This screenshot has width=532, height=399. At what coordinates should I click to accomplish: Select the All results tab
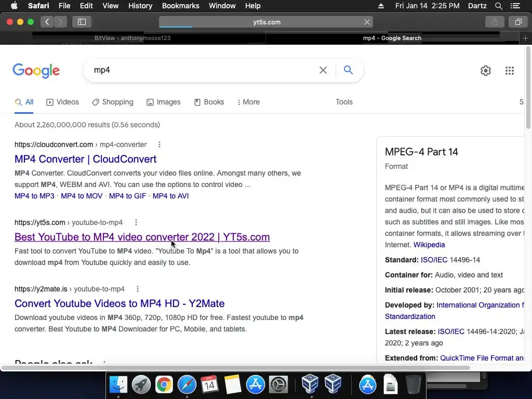coord(24,102)
